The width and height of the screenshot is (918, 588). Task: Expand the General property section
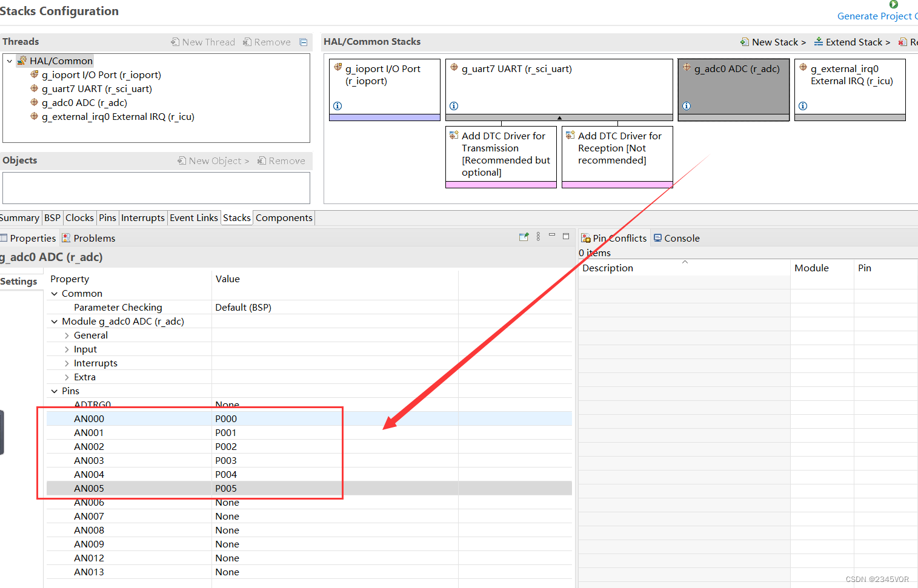tap(67, 335)
